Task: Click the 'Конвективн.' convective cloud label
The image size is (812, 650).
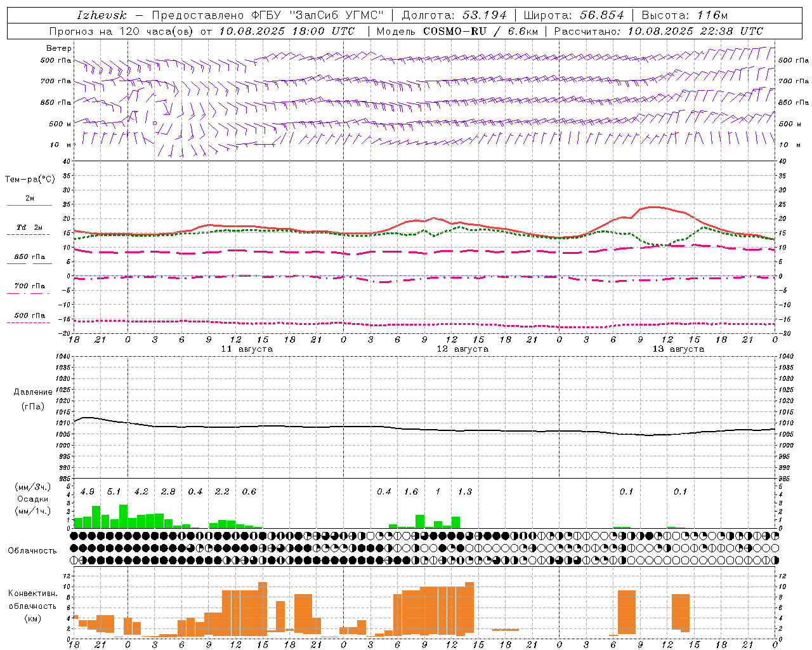Action: (x=32, y=594)
